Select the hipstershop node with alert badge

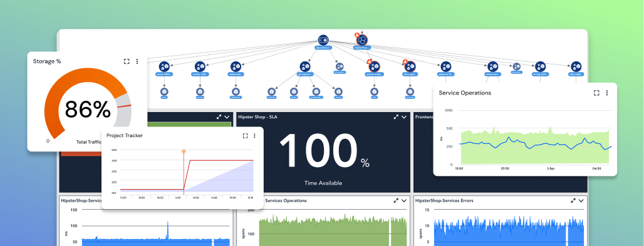pos(362,40)
